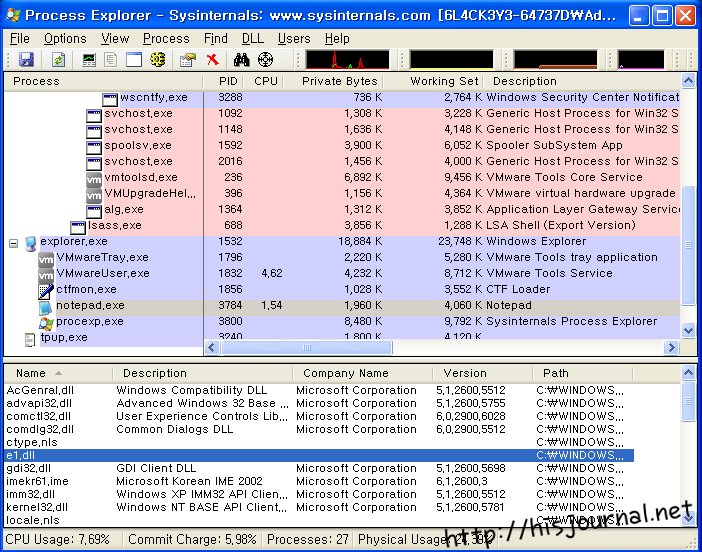Click the commit history graph in toolbar

pyautogui.click(x=451, y=60)
